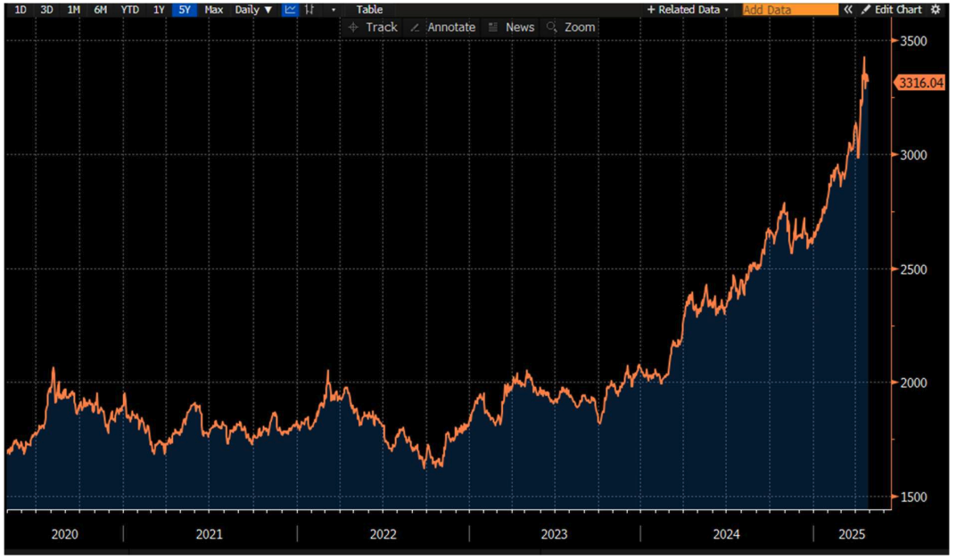Screen dimensions: 956x560
Task: Enable the Annotate pencil tool
Action: 442,28
